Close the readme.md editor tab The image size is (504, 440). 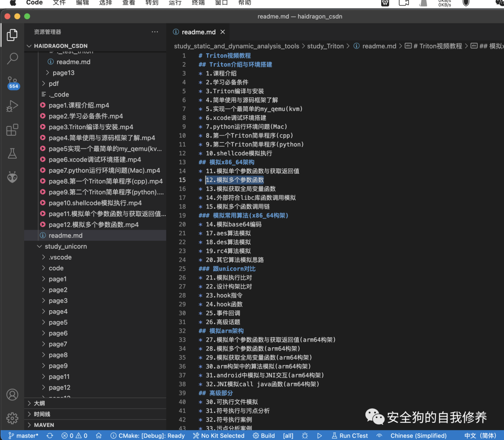[x=223, y=32]
